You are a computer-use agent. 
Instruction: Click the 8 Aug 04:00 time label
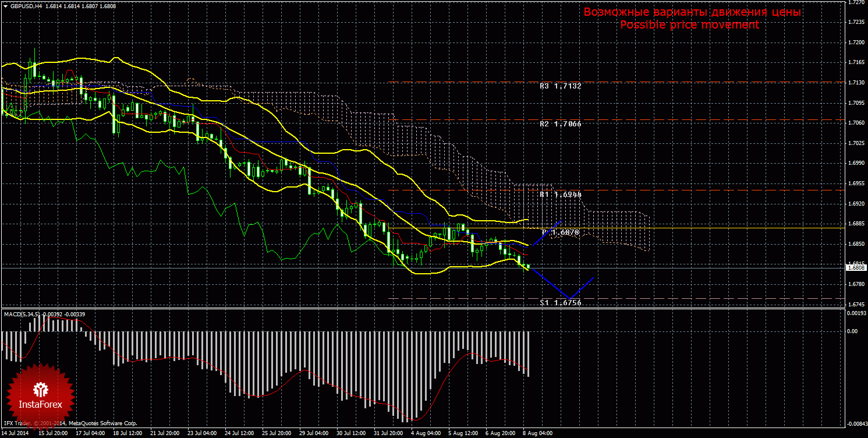pyautogui.click(x=538, y=434)
